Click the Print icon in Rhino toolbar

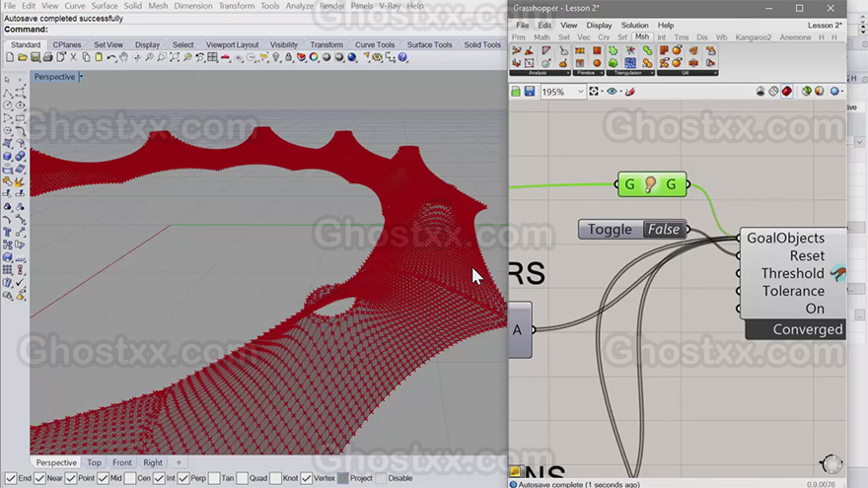pos(47,57)
